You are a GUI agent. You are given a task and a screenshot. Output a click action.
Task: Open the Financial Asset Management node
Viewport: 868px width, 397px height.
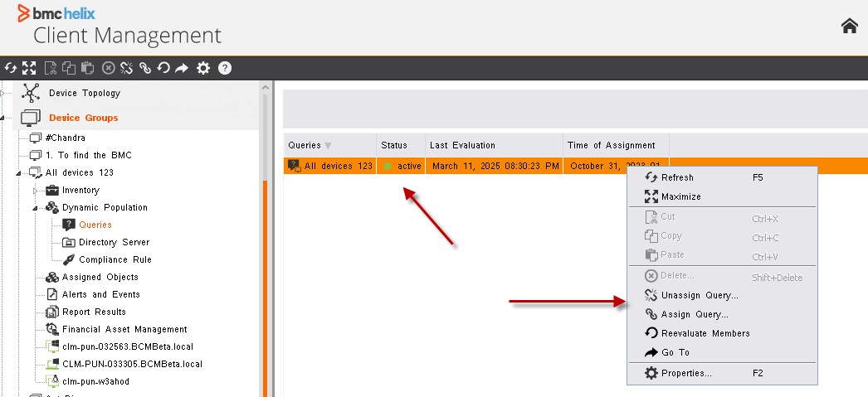click(124, 330)
